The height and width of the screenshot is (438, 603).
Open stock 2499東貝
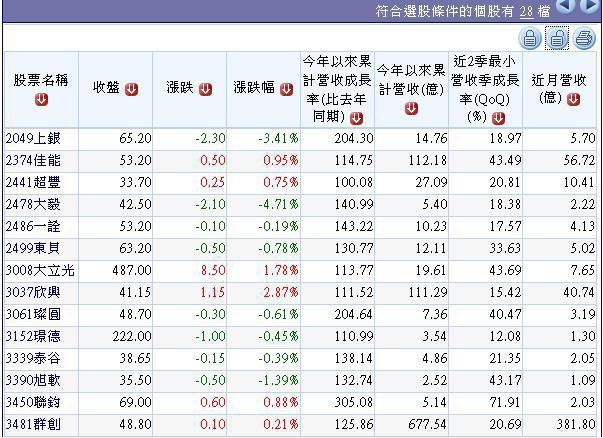(33, 248)
